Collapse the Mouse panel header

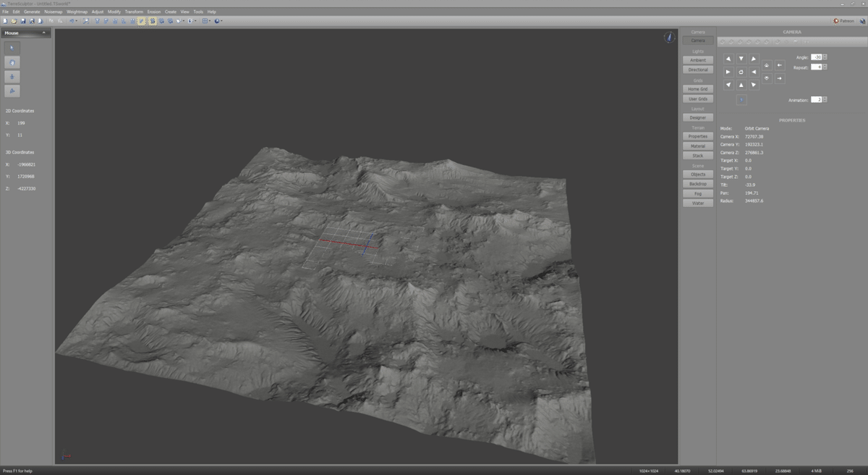tap(43, 33)
